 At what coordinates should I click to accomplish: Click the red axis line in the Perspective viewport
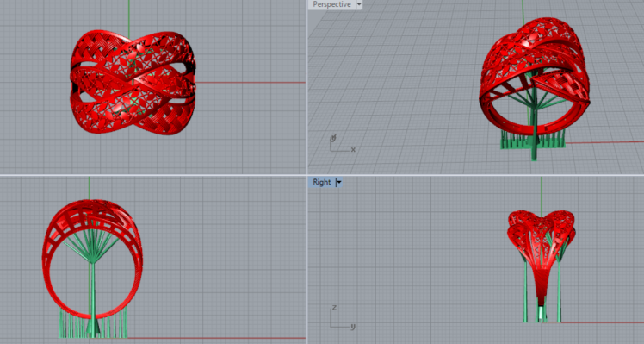click(x=604, y=142)
